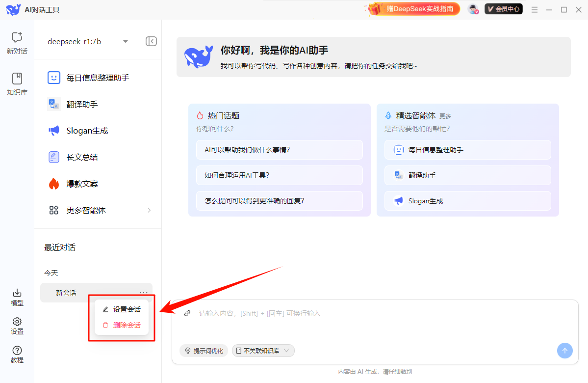Open the 会员中心 button
This screenshot has width=588, height=383.
(x=504, y=9)
